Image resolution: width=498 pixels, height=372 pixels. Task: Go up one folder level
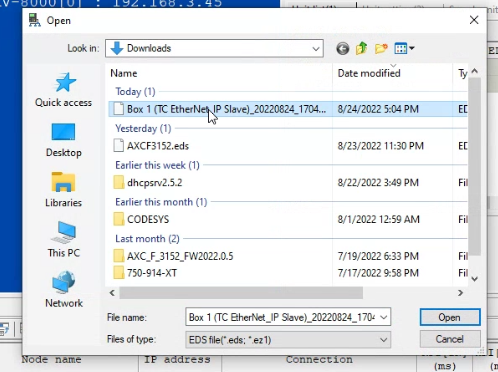tap(362, 49)
